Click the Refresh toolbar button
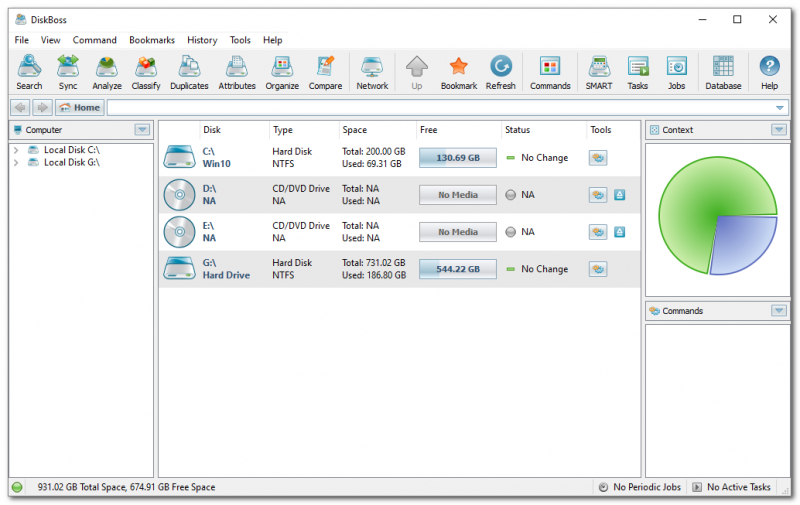Image resolution: width=800 pixels, height=505 pixels. pyautogui.click(x=500, y=71)
